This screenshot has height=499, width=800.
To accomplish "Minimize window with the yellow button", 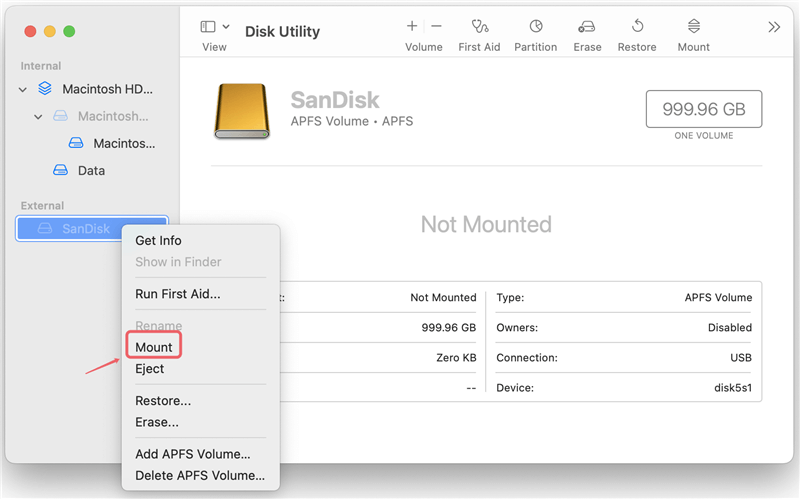I will click(x=49, y=32).
